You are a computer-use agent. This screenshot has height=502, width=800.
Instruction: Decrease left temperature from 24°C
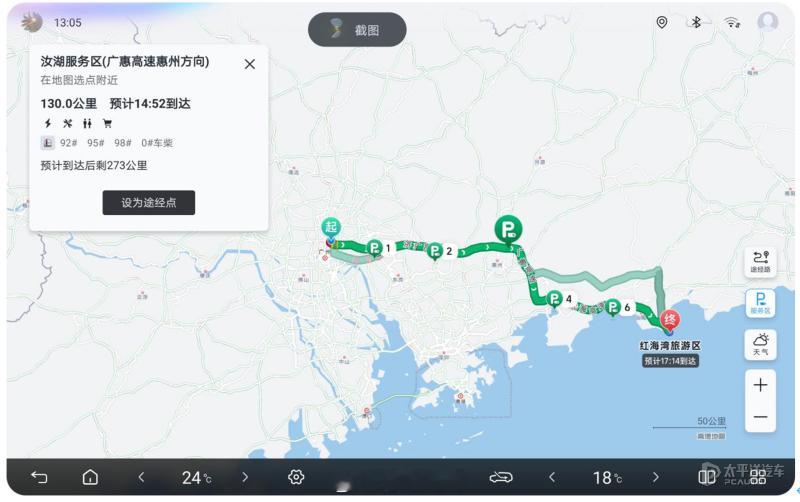(x=141, y=477)
